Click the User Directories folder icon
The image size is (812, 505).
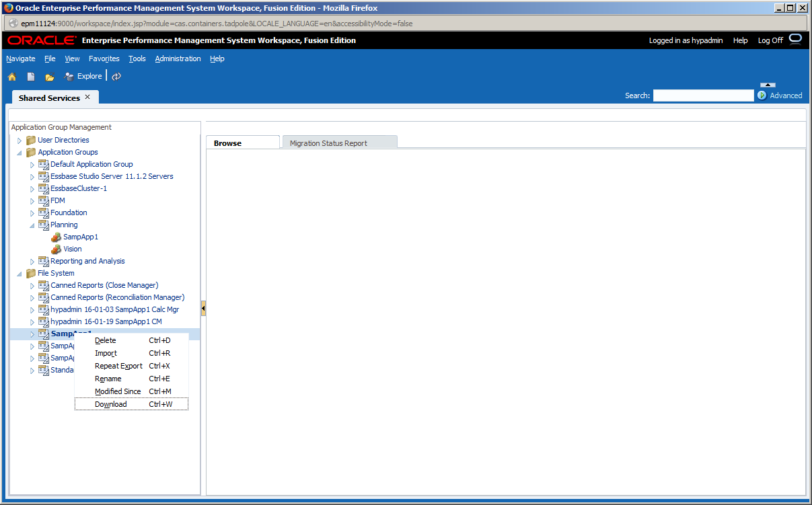(x=31, y=140)
